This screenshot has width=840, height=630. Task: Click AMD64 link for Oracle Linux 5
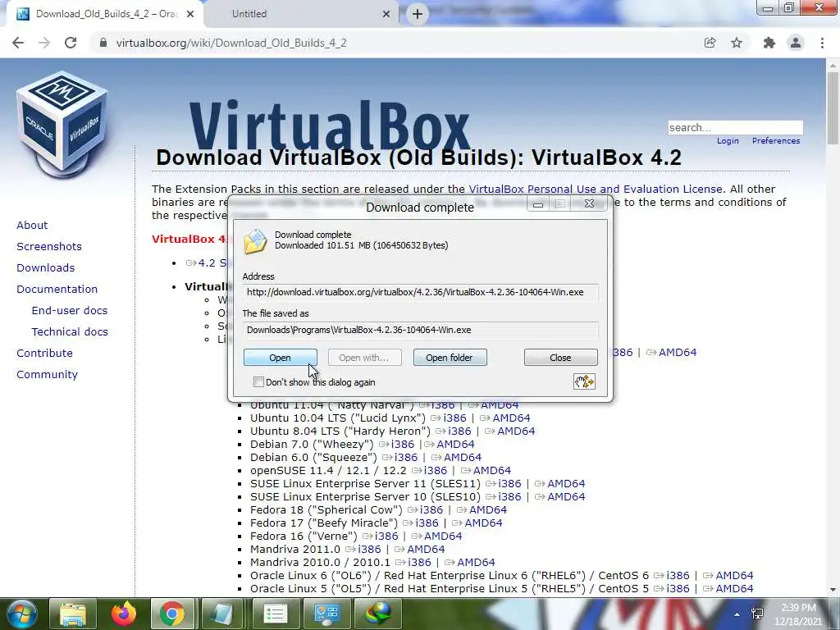(734, 589)
